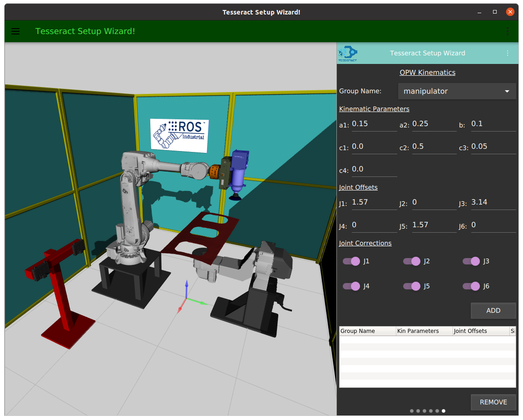Image resolution: width=523 pixels, height=420 pixels.
Task: Open the green header overflow menu
Action: (507, 31)
